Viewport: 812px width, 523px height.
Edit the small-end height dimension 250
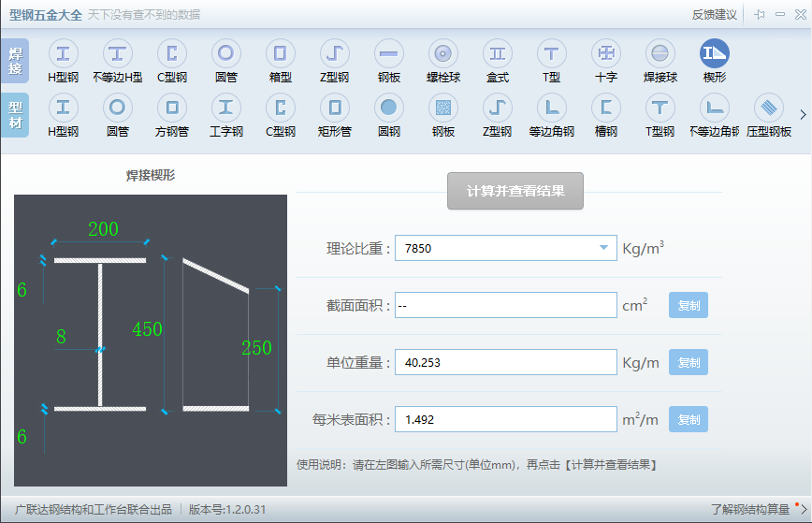[256, 347]
